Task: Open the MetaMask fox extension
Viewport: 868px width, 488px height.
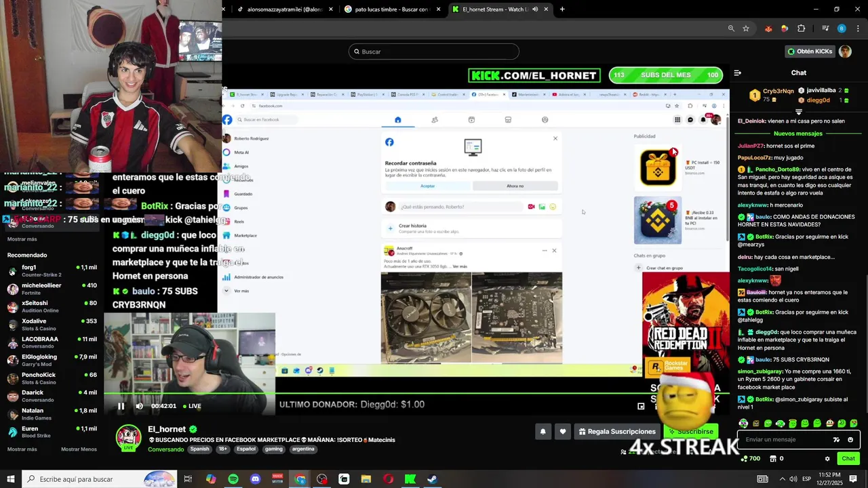Action: point(768,28)
